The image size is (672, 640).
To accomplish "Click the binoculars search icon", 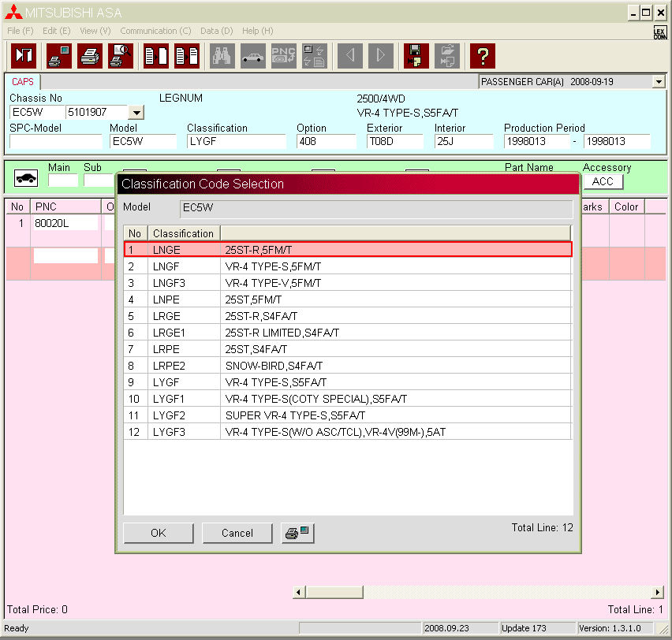I will [x=222, y=55].
